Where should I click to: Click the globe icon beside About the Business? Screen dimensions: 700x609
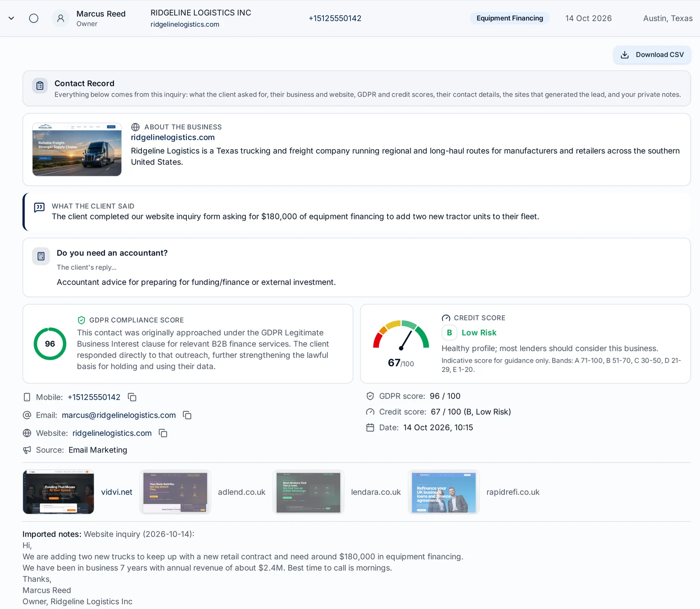[x=136, y=127]
